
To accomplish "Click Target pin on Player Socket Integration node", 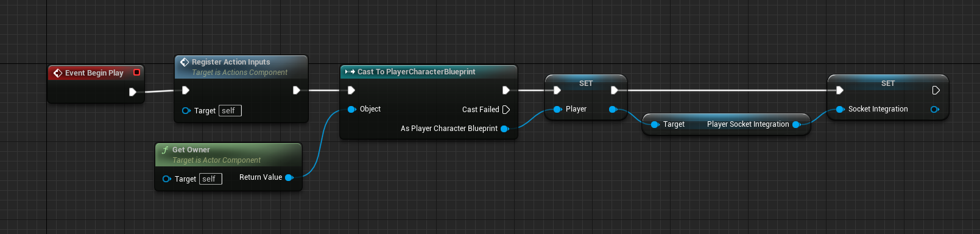I will [x=655, y=124].
